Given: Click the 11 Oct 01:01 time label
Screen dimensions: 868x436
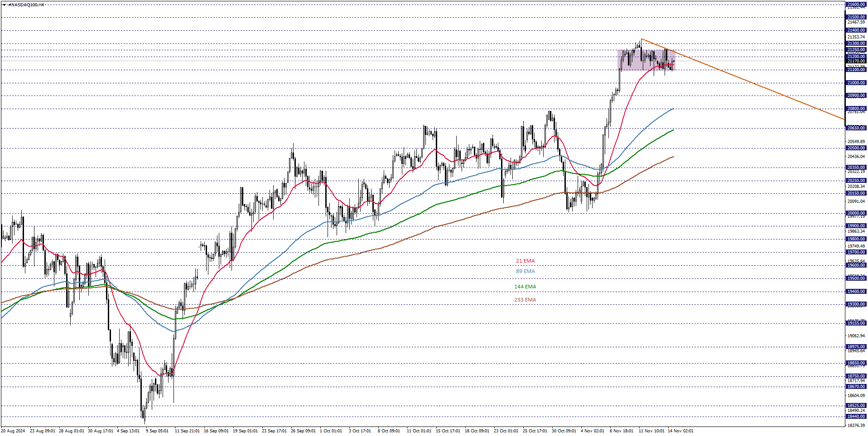Looking at the screenshot, I should [x=420, y=431].
